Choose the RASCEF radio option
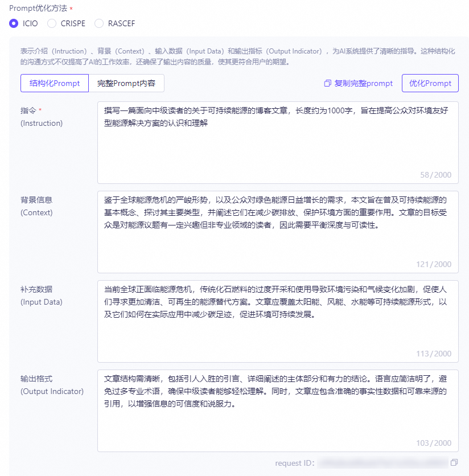Image resolution: width=469 pixels, height=476 pixels. (99, 23)
